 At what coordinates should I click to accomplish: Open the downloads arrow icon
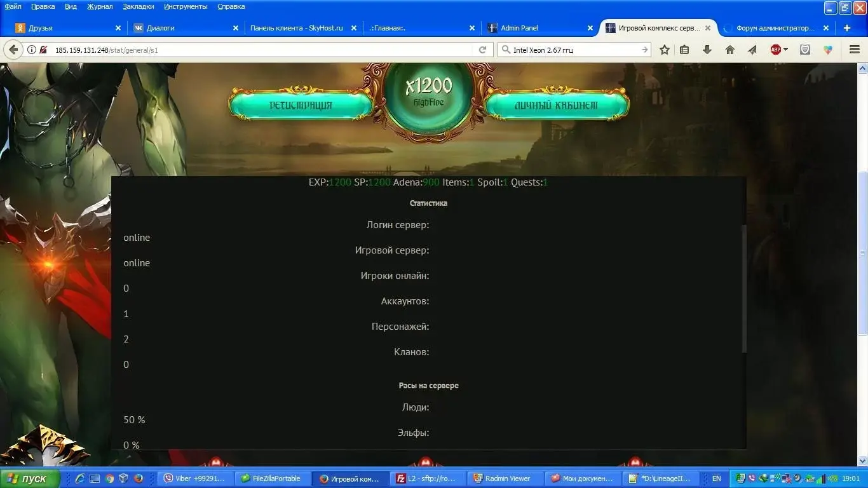pyautogui.click(x=707, y=50)
